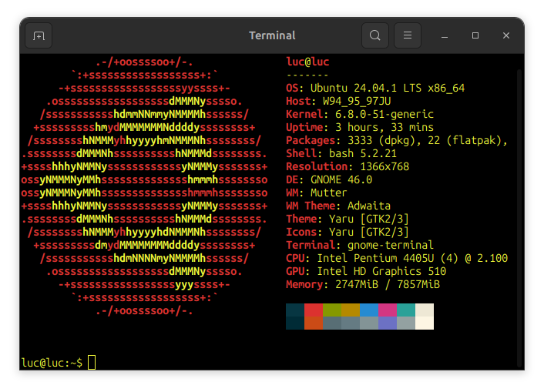Screen dimensions: 544x392
Task: Click the red 'luc@luc' header text
Action: [307, 62]
